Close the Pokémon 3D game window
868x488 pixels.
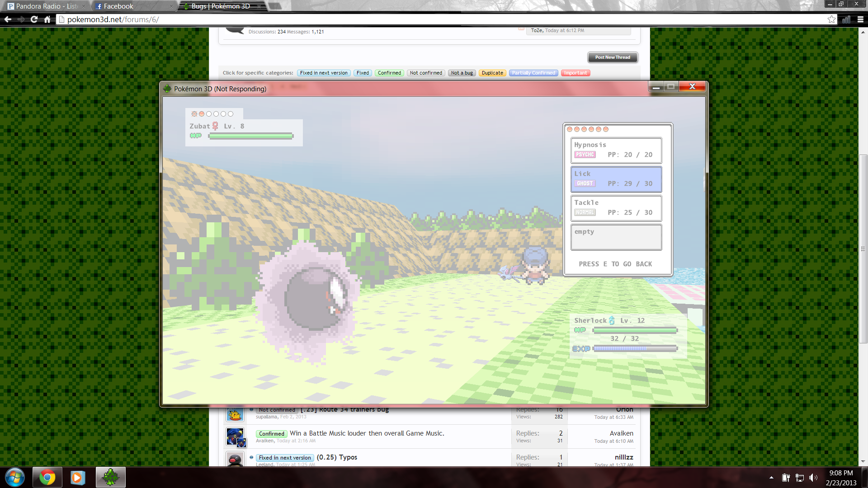coord(692,86)
